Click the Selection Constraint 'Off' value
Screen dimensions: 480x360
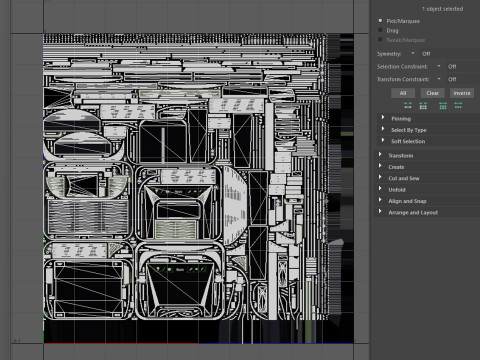[452, 66]
